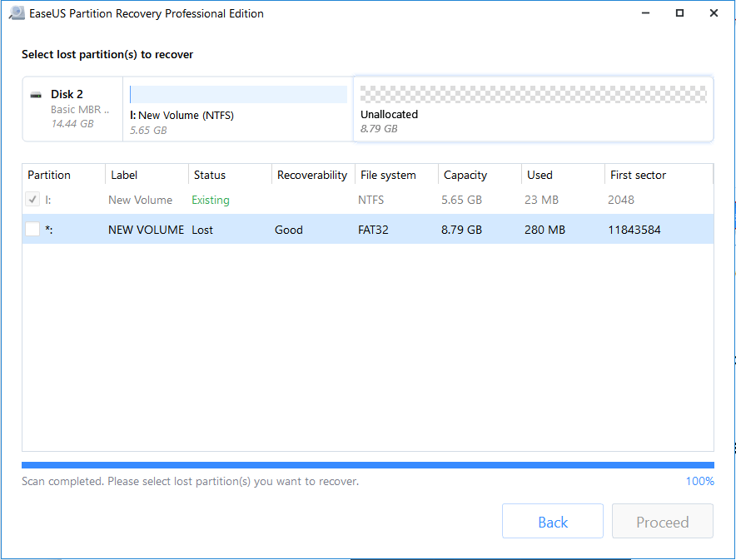Image resolution: width=736 pixels, height=560 pixels.
Task: Click the Capacity column header
Action: coord(465,175)
